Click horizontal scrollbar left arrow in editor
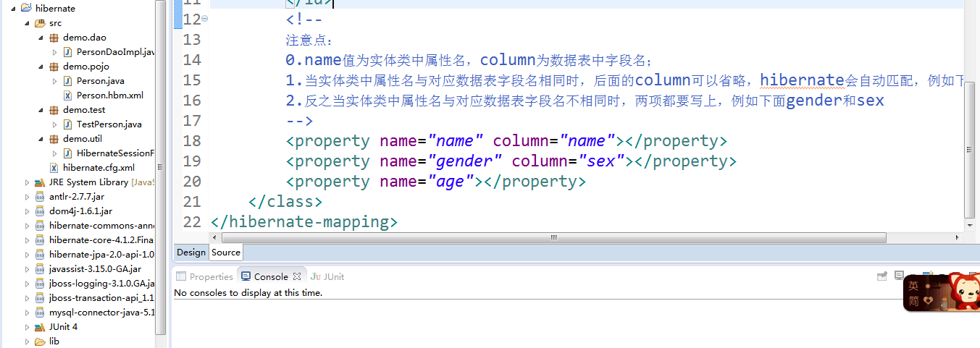980x348 pixels. pos(216,237)
